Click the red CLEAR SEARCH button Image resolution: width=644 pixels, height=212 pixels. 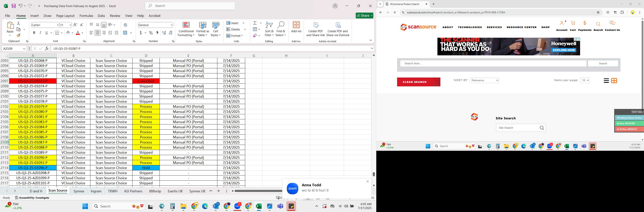pos(418,82)
